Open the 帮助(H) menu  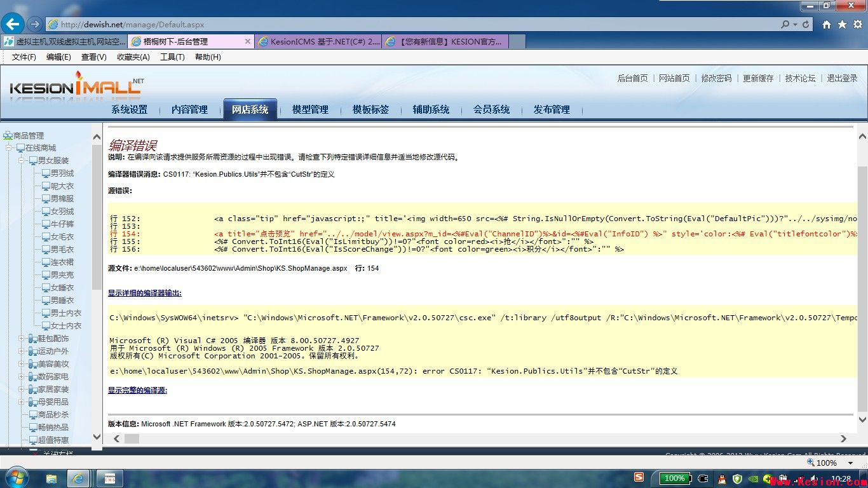[208, 57]
